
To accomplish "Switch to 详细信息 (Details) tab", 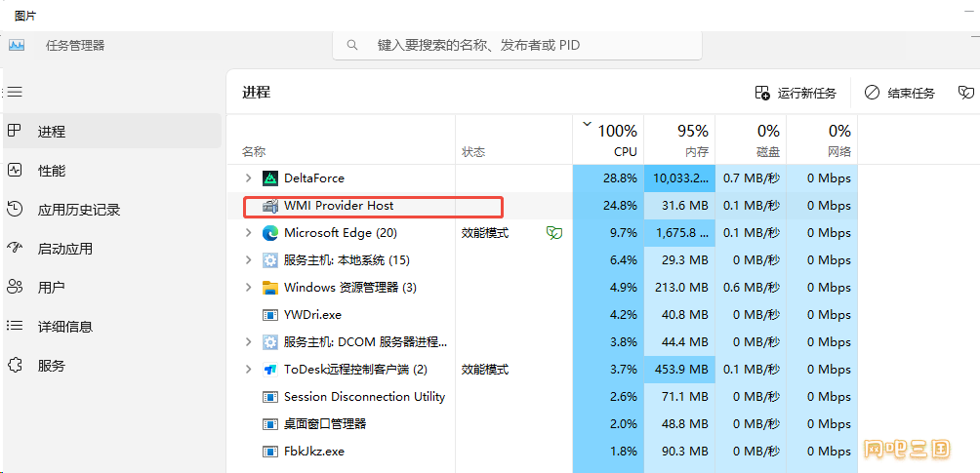I will 112,326.
